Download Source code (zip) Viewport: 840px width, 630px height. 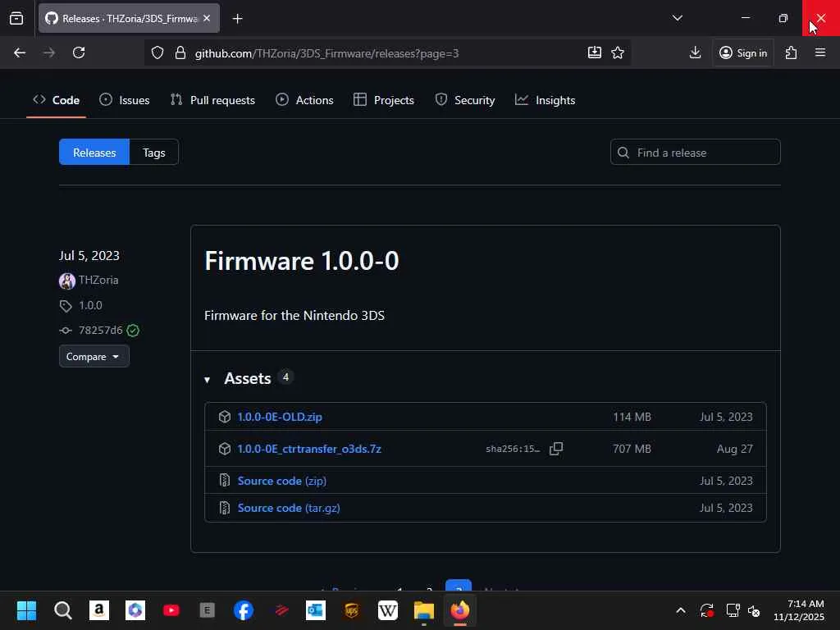pyautogui.click(x=282, y=481)
